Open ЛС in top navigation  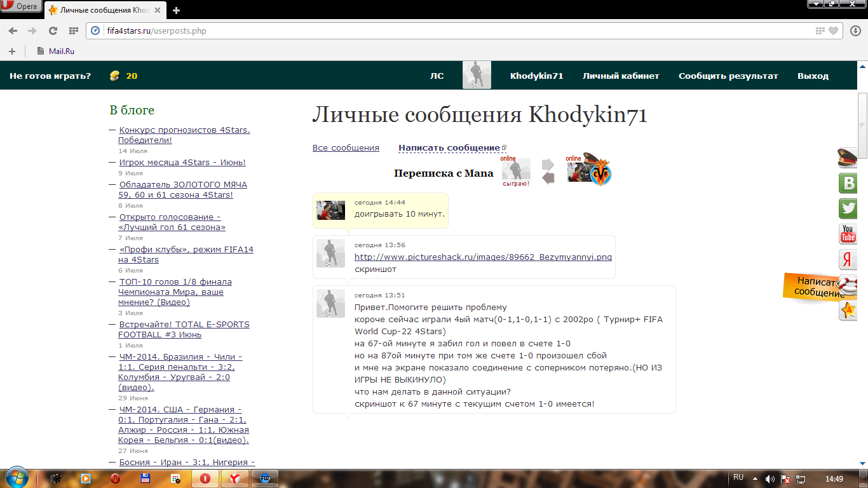(437, 76)
